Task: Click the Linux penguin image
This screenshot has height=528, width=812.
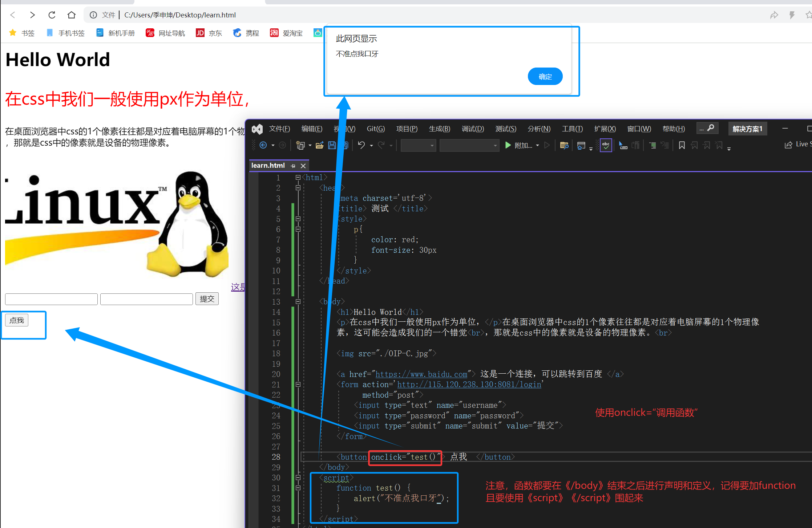Action: point(116,223)
